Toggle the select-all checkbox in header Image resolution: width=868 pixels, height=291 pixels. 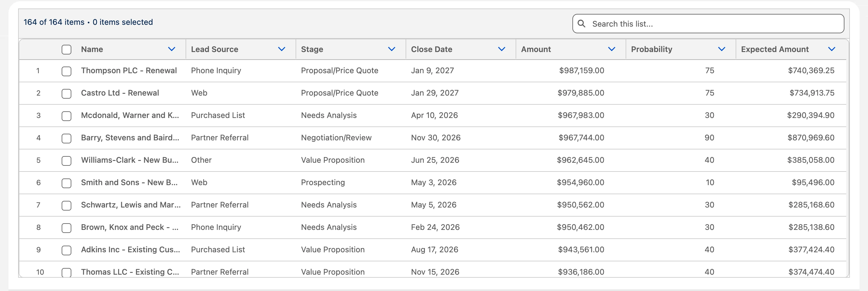[x=66, y=50]
